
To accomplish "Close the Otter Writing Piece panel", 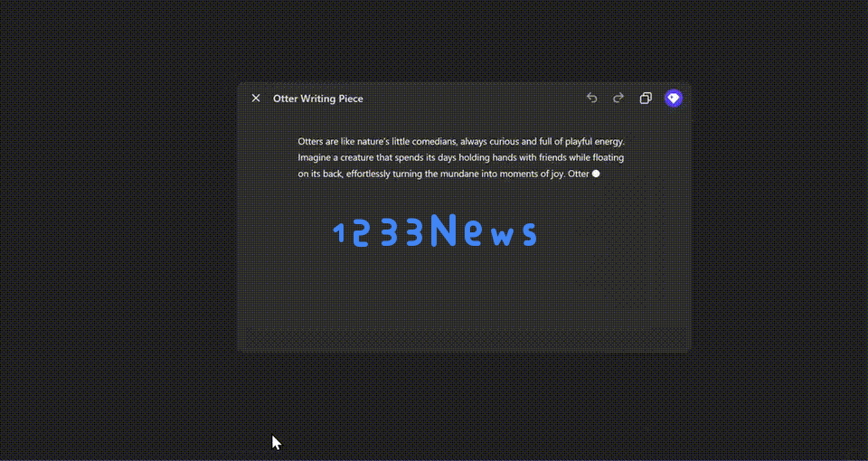I will tap(256, 98).
